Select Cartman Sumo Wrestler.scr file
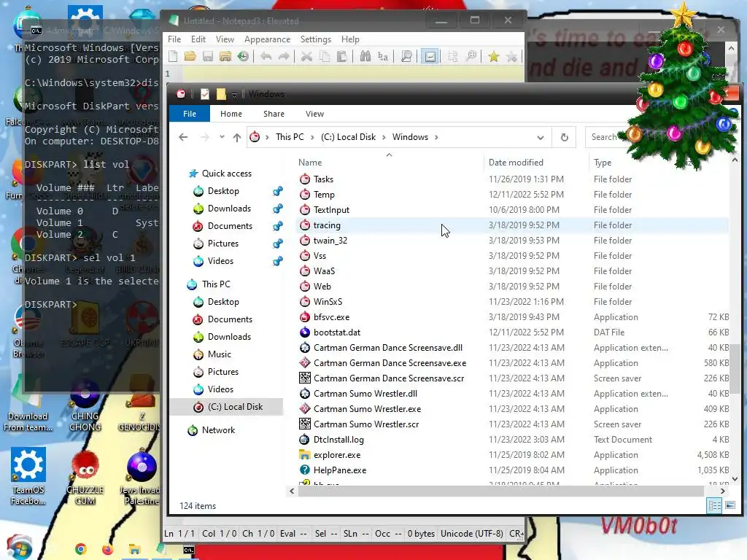747x560 pixels. point(513,424)
